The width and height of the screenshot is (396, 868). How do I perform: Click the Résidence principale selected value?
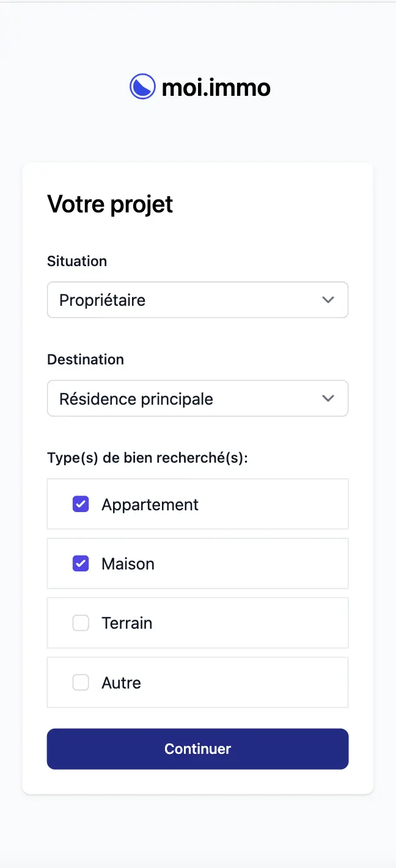tap(136, 398)
